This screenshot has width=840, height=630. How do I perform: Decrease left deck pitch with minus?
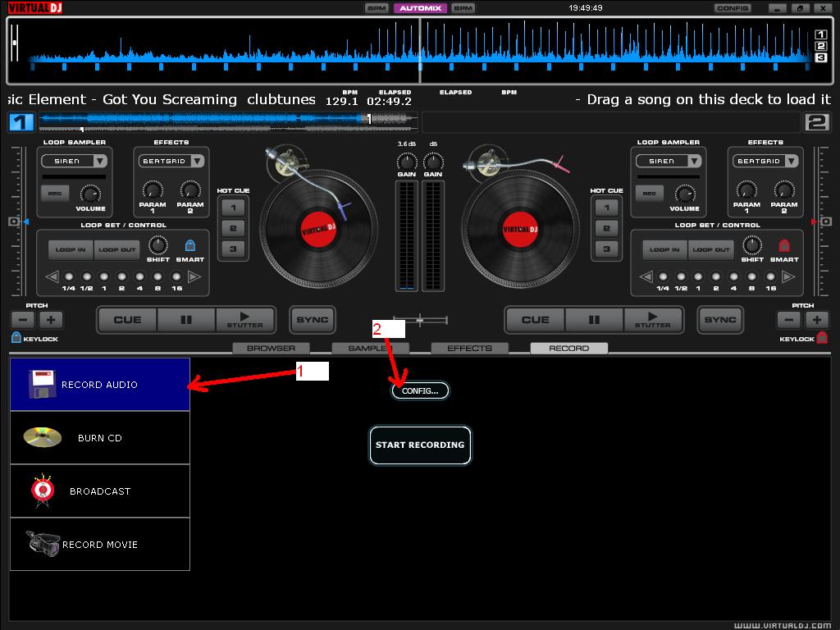(23, 320)
